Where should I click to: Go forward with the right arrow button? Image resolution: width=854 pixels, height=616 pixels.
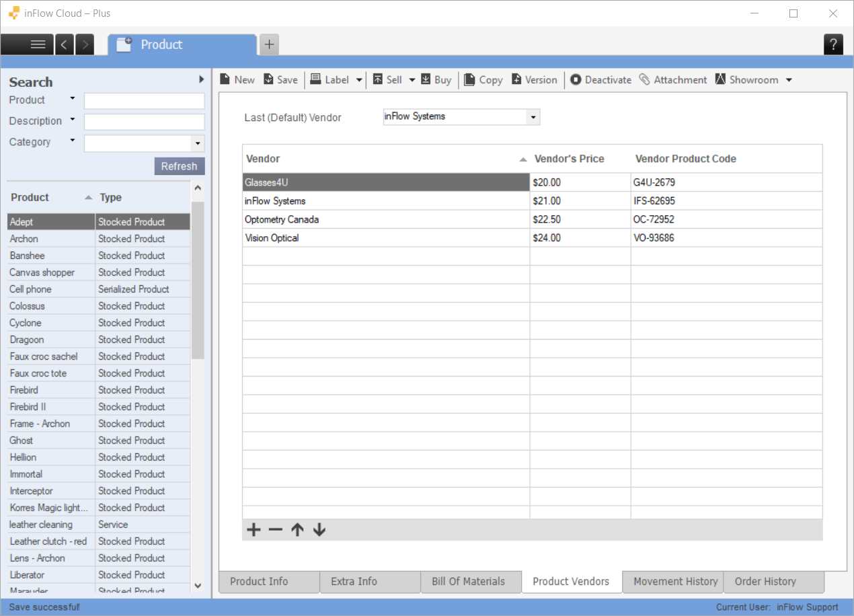pos(84,44)
